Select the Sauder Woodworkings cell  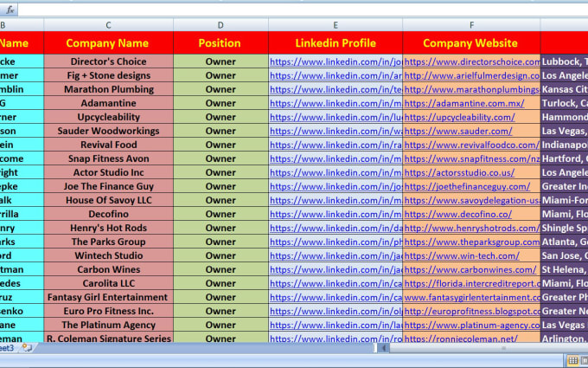pyautogui.click(x=108, y=131)
